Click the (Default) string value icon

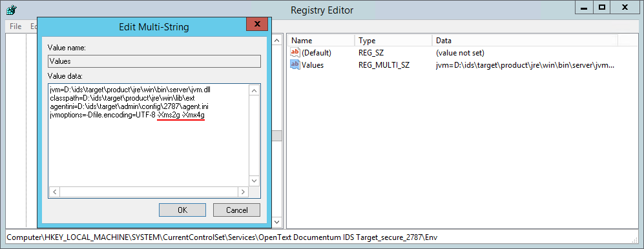[295, 52]
